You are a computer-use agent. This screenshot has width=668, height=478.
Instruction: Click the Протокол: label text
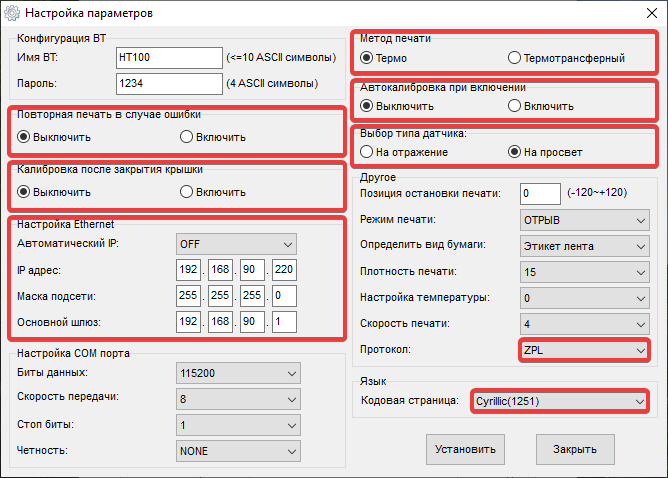[x=386, y=350]
